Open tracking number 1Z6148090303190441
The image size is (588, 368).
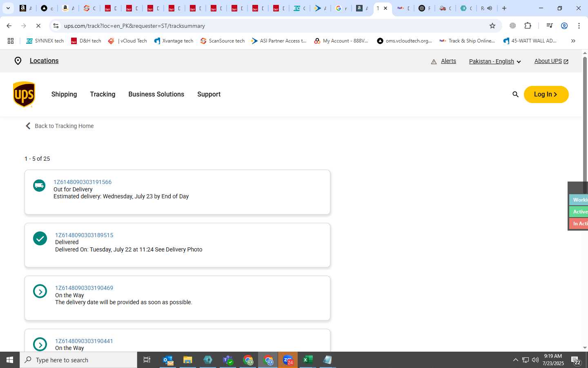[x=84, y=341]
